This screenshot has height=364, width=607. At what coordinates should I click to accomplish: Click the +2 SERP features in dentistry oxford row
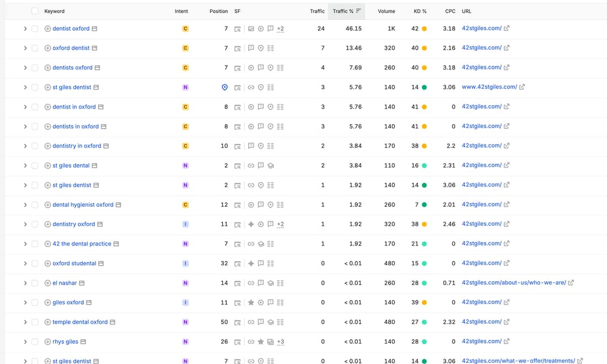point(281,224)
